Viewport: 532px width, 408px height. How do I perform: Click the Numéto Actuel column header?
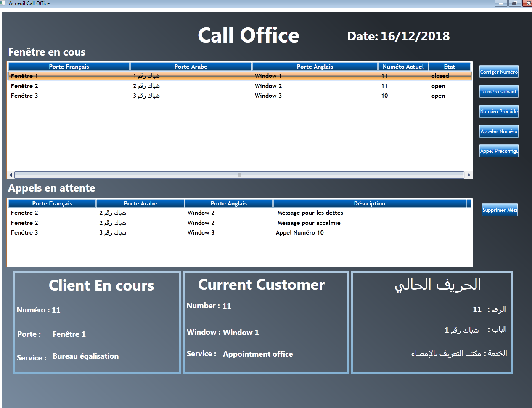pyautogui.click(x=403, y=67)
